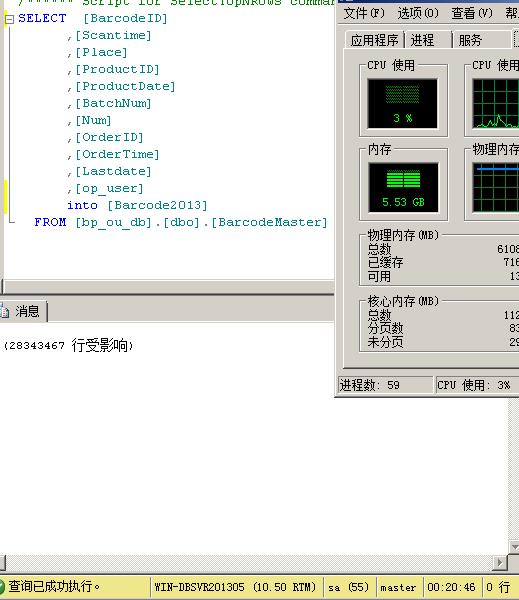Open the 查看(V) menu in Task Manager
This screenshot has width=519, height=600.
click(x=472, y=13)
